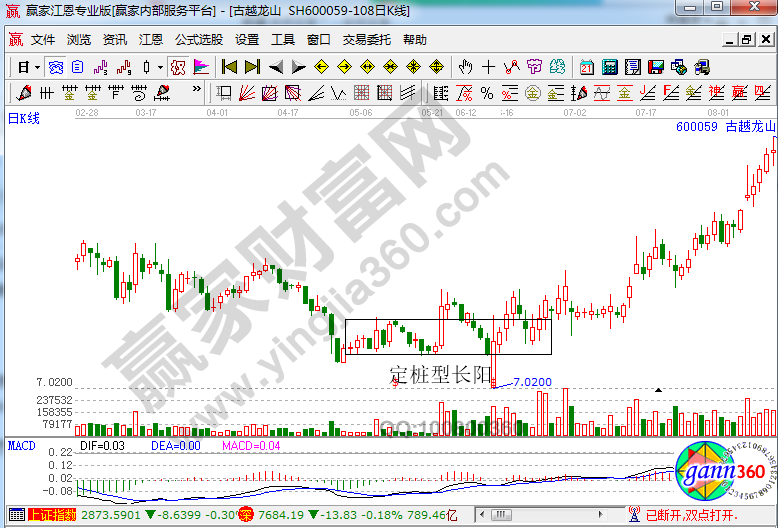Viewport: 778px width, 528px height.
Task: Select the crosshair cursor tool
Action: (x=488, y=67)
